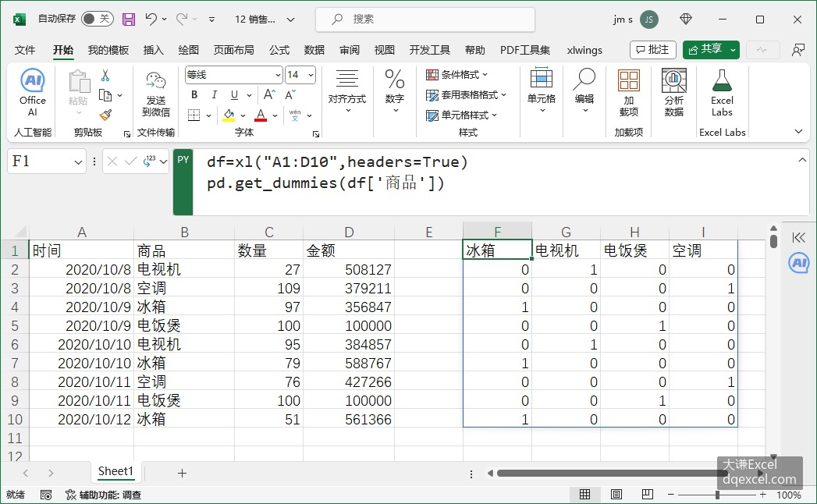Click the Cut scissors icon
Screen dimensions: 817x504
click(x=105, y=76)
